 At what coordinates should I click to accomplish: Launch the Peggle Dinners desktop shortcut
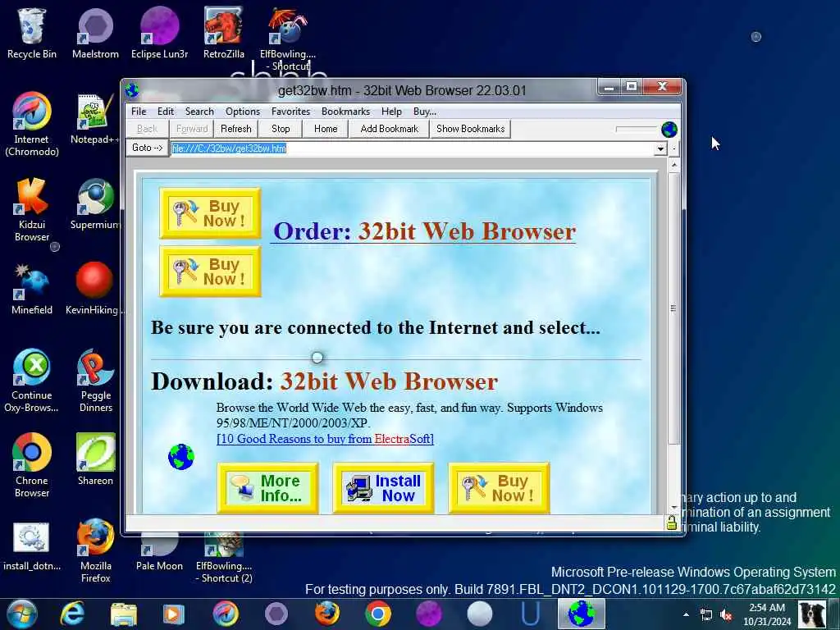click(x=95, y=381)
